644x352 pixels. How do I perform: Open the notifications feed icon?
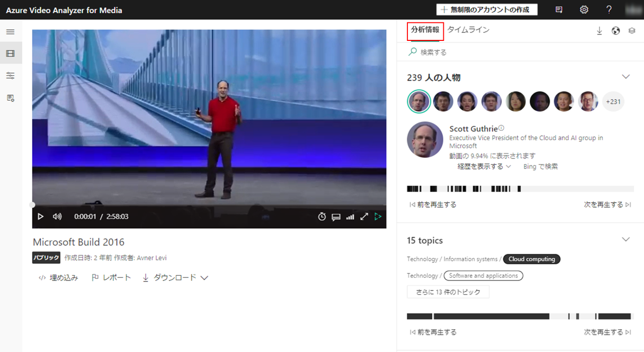pos(559,9)
